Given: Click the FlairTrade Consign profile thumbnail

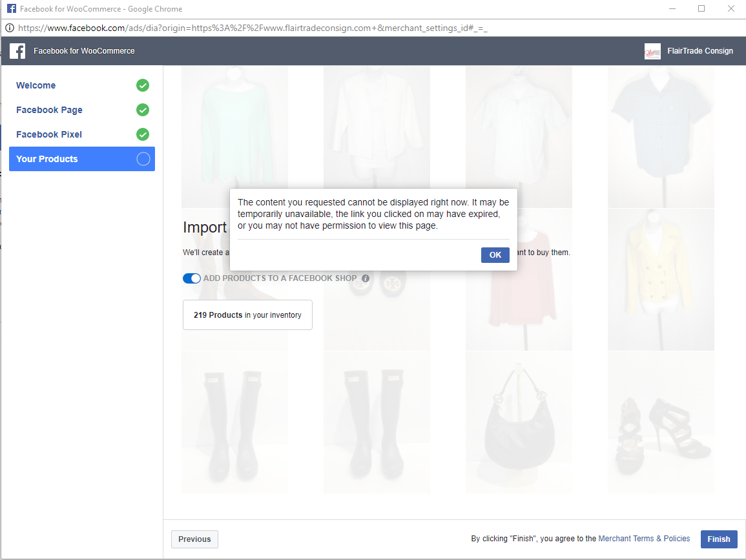Looking at the screenshot, I should tap(652, 52).
